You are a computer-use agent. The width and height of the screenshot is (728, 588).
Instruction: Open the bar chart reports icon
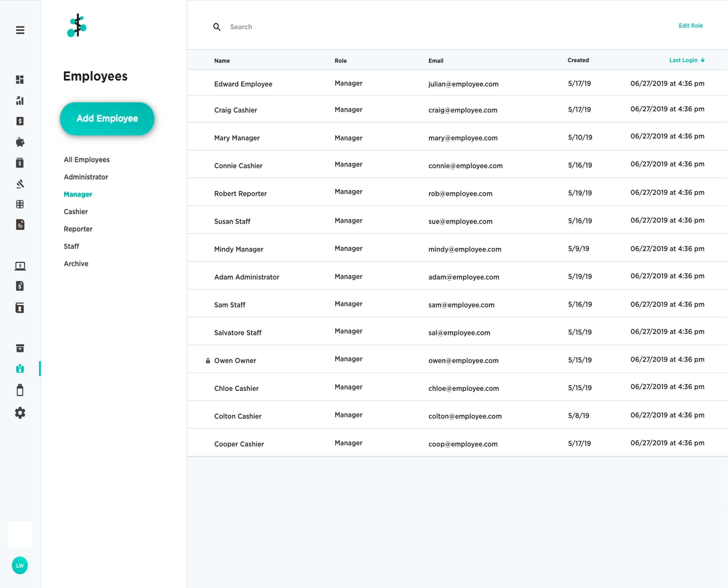(20, 100)
